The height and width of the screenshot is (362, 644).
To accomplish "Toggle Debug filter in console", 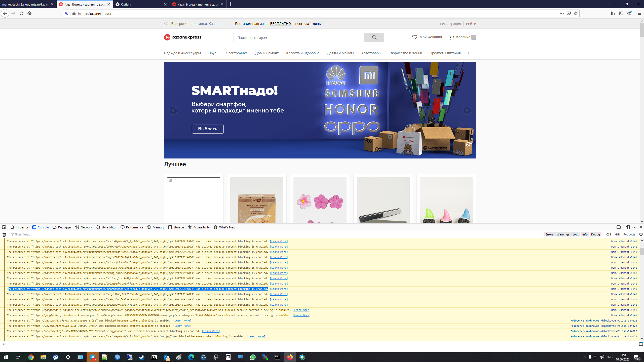I will pos(595,234).
